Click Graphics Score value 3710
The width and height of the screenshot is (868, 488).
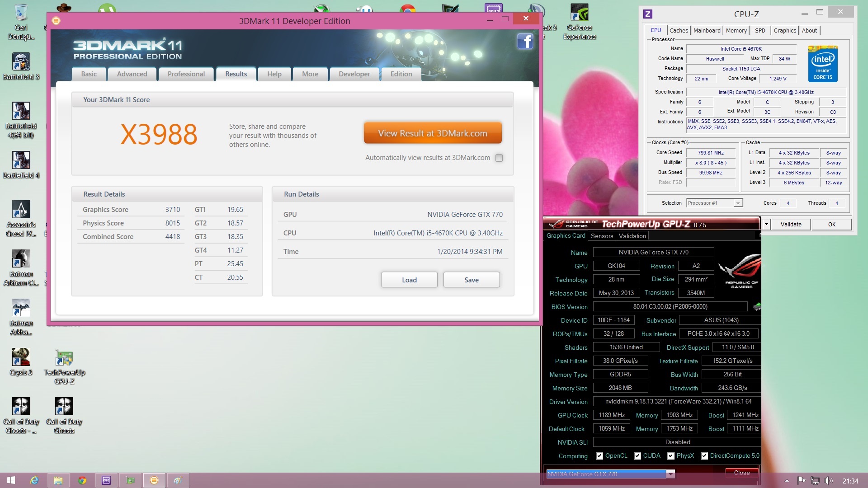(172, 210)
